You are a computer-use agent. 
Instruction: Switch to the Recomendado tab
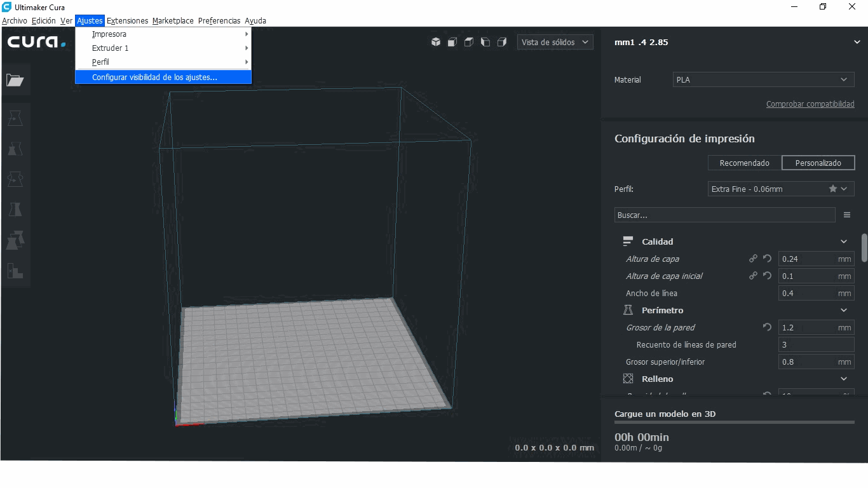coord(743,163)
